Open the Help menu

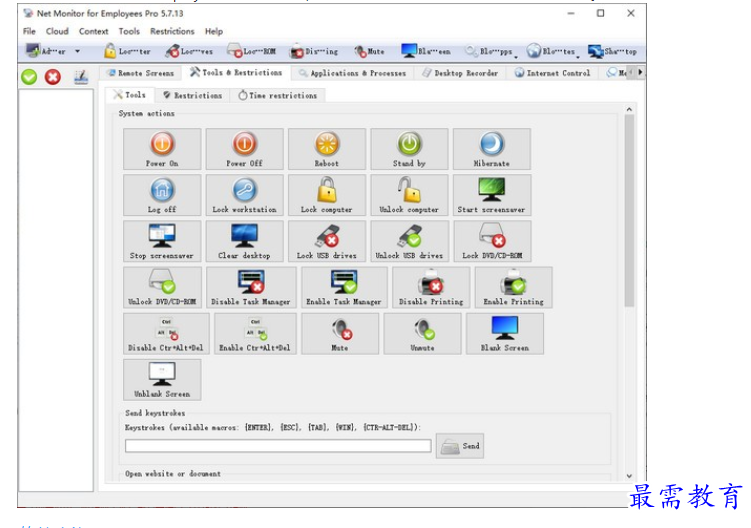coord(214,31)
